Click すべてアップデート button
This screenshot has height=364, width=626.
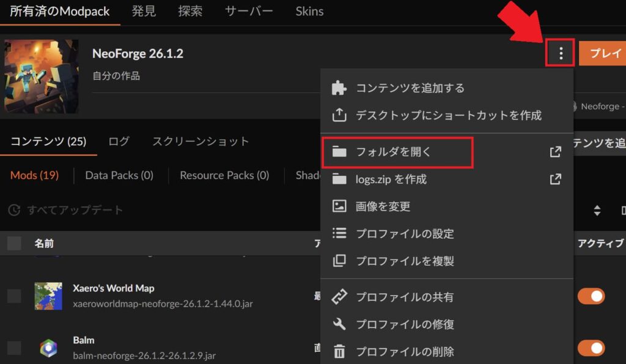(65, 209)
